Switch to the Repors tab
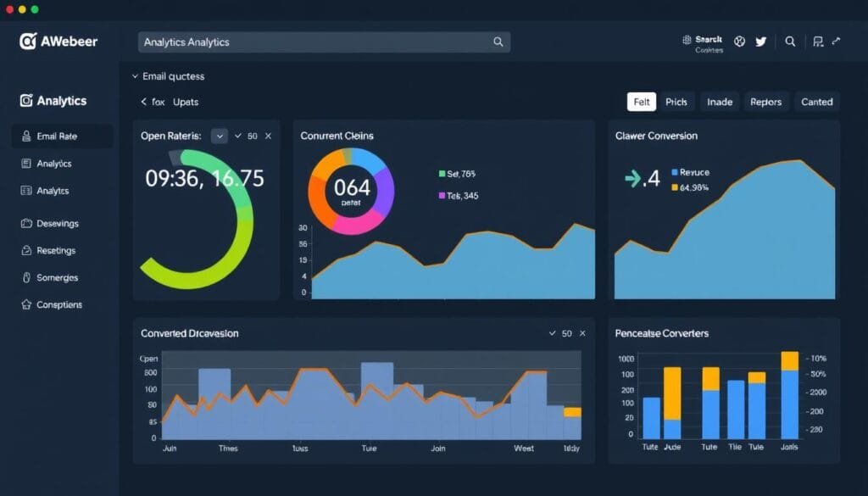 click(x=765, y=102)
